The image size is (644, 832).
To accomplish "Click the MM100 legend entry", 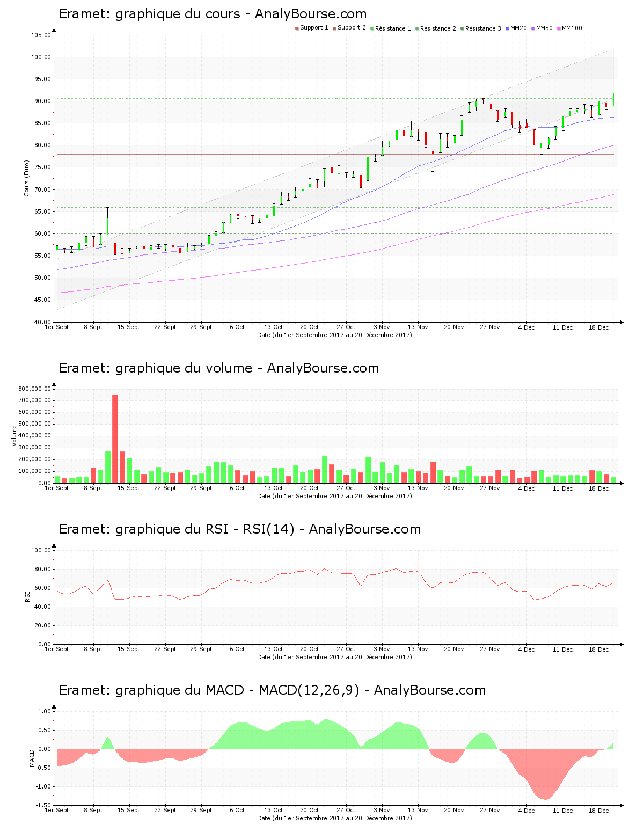I will (x=569, y=28).
